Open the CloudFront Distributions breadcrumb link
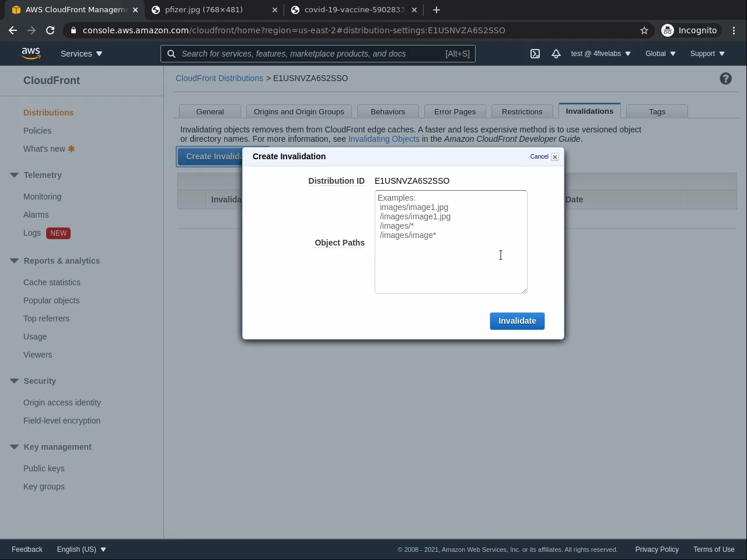Image resolution: width=747 pixels, height=560 pixels. (219, 78)
